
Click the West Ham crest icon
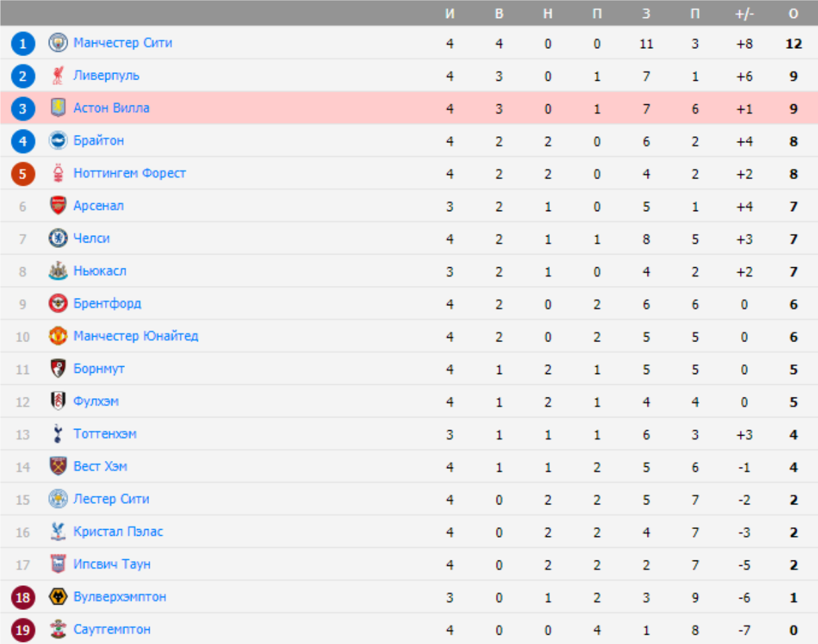tap(58, 466)
